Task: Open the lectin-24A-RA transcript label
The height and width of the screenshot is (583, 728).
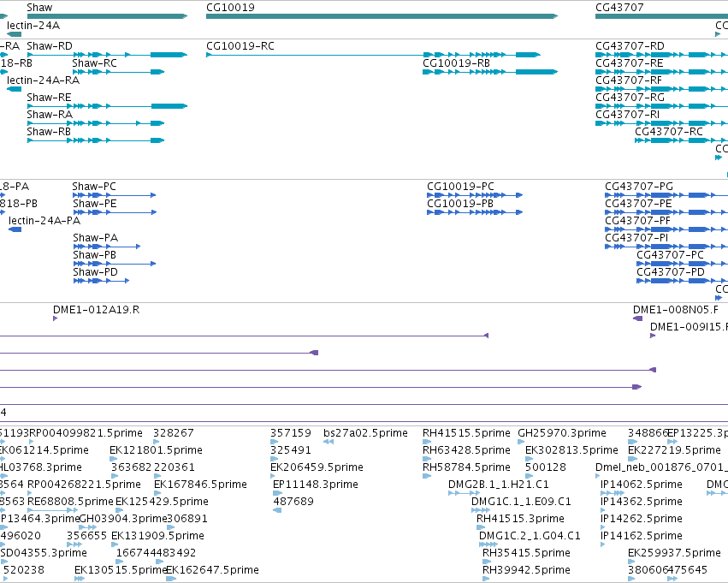Action: point(43,80)
